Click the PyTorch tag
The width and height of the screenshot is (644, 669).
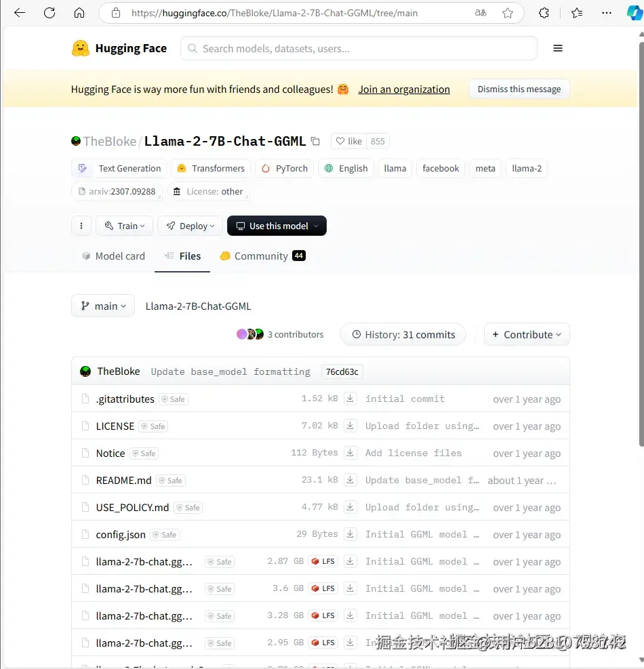[x=284, y=168]
